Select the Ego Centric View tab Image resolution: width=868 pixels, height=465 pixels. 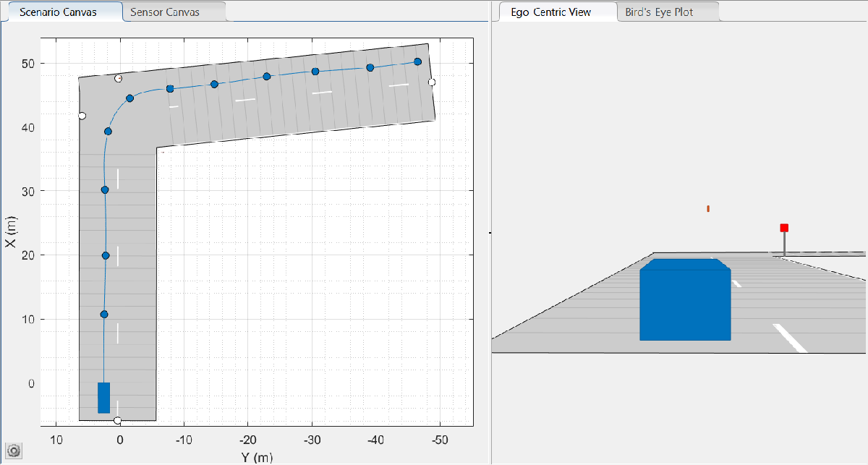click(x=550, y=12)
